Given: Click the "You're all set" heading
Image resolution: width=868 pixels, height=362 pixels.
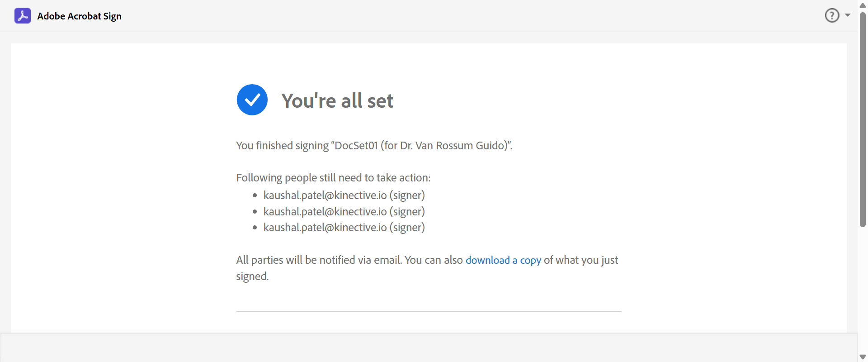Looking at the screenshot, I should pos(337,100).
